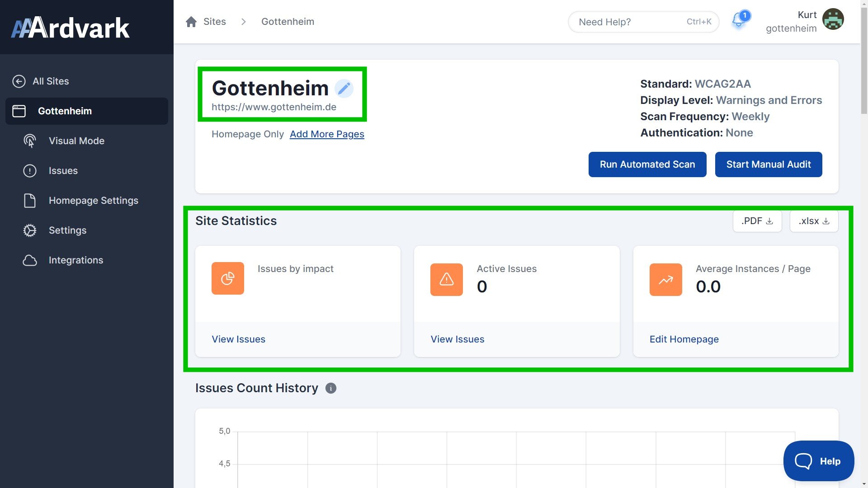Download statistics as .PDF
Viewport: 868px width, 488px height.
pos(757,221)
